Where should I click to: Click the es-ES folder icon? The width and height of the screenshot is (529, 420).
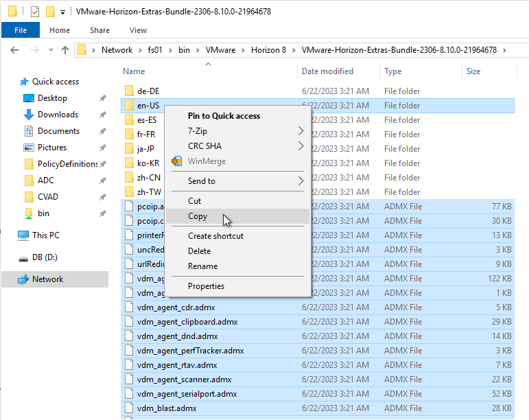coord(129,120)
